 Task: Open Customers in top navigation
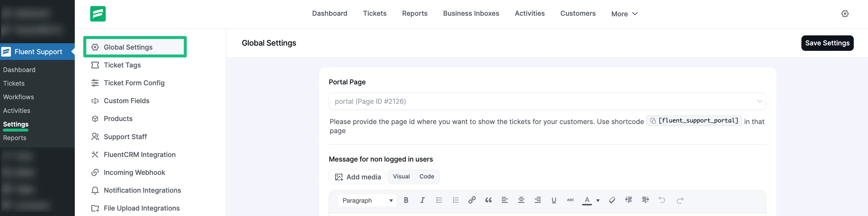click(x=578, y=13)
